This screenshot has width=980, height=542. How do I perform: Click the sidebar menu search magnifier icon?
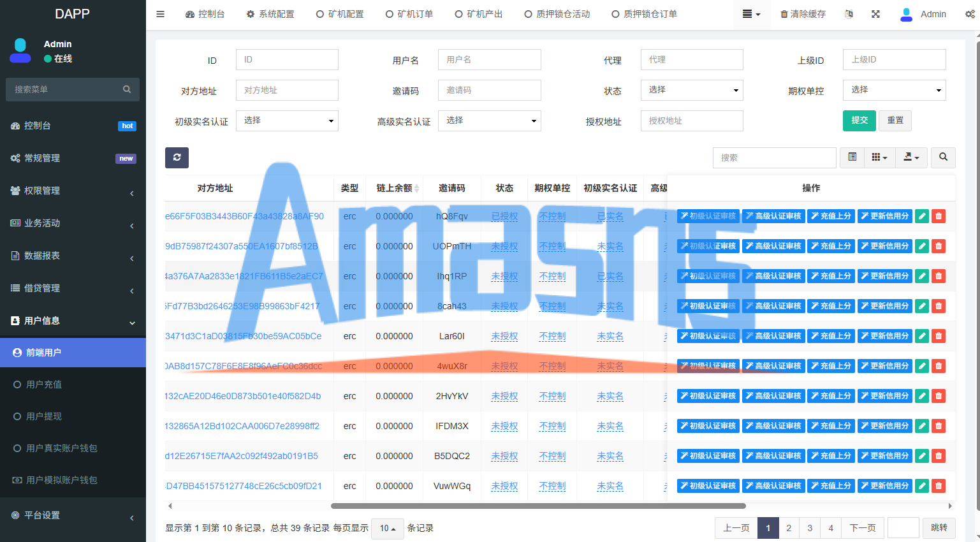(127, 89)
